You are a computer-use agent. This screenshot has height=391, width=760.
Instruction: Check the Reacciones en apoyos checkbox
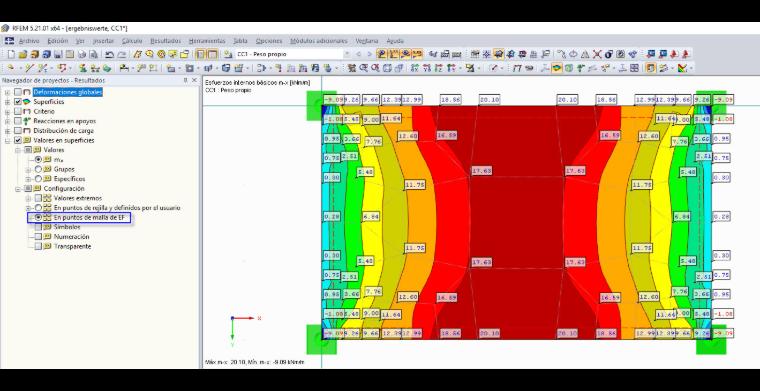point(18,121)
